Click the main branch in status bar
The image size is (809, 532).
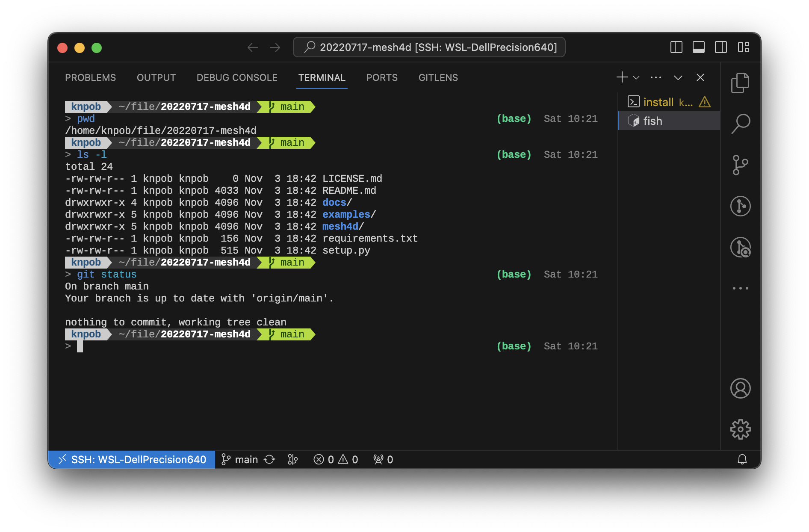click(240, 459)
